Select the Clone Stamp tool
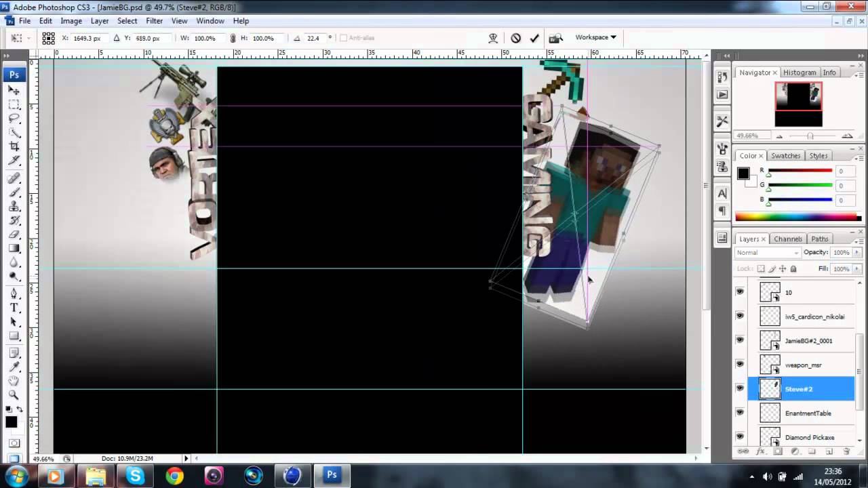 (x=14, y=207)
